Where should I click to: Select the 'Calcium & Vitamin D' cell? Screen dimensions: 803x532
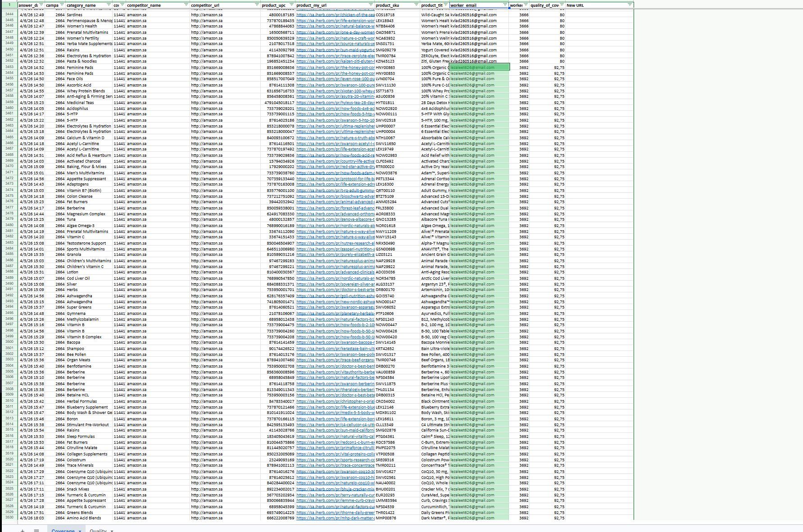pos(89,137)
